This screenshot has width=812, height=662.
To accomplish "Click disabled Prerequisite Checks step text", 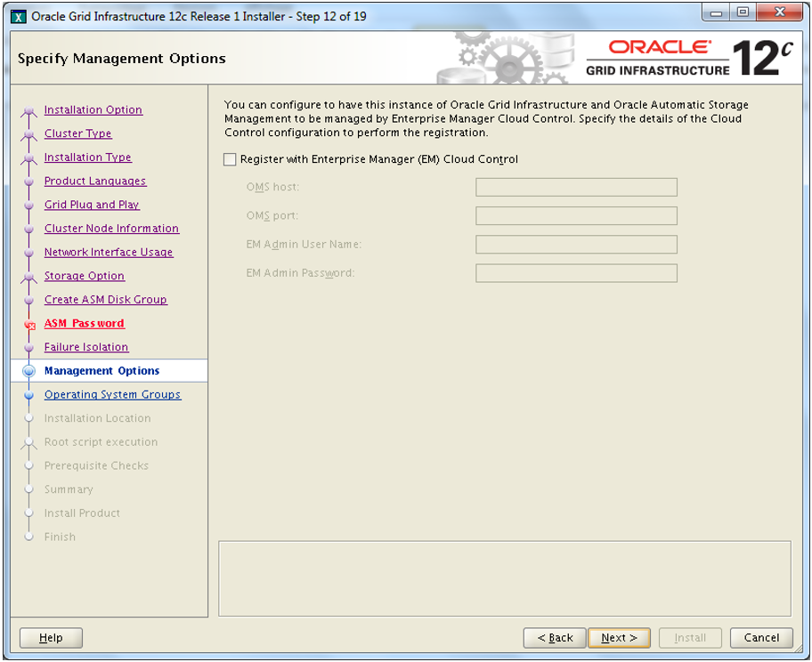I will 96,466.
